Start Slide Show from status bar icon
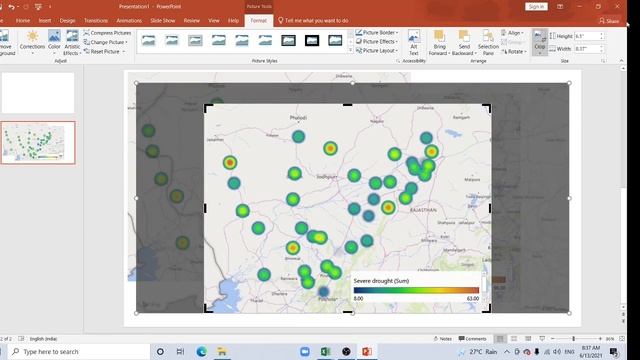Viewport: 640px width, 360px height. [x=542, y=339]
